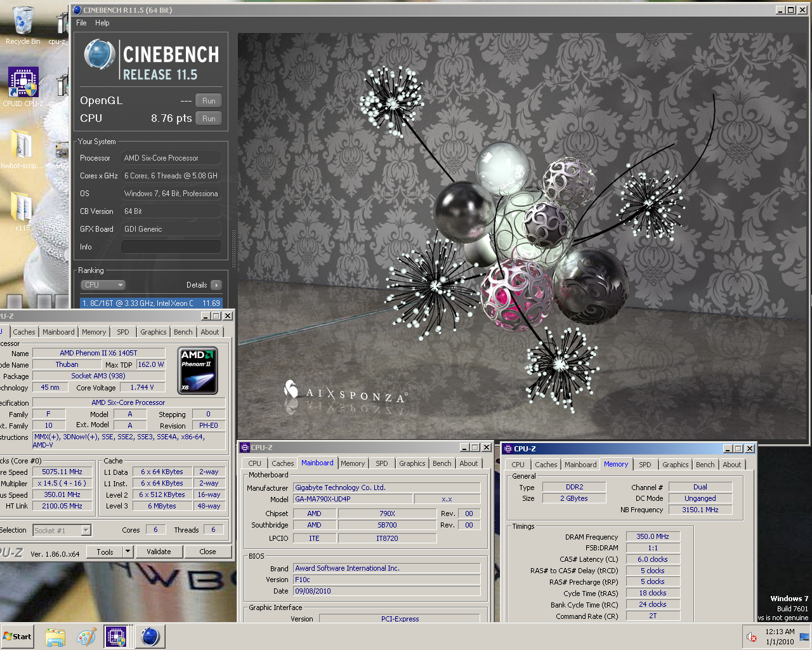The width and height of the screenshot is (812, 650).
Task: Open Cinebench Help menu
Action: 102,23
